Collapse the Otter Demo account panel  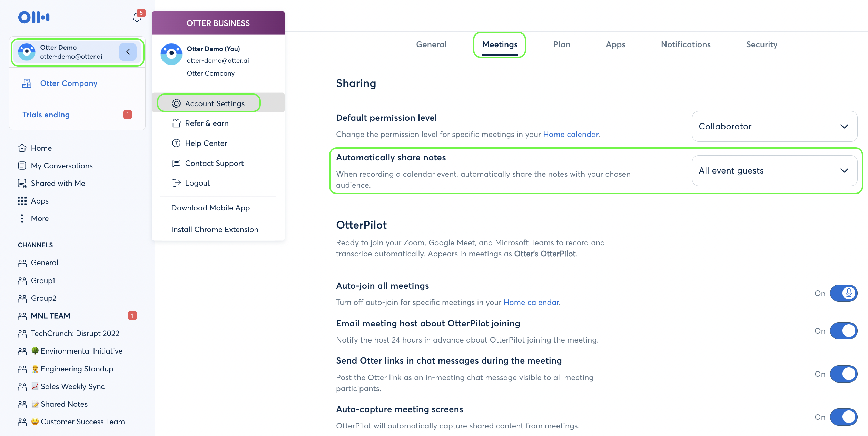(x=128, y=52)
